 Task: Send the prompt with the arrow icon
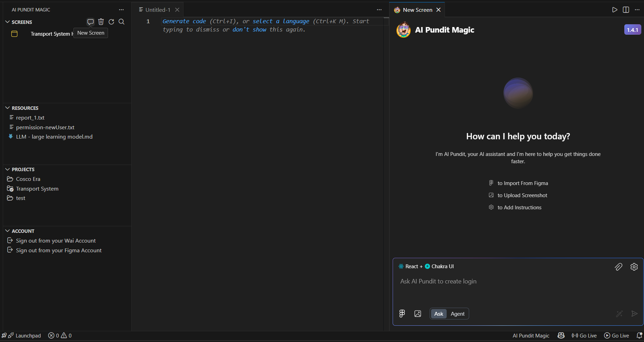[x=634, y=314]
